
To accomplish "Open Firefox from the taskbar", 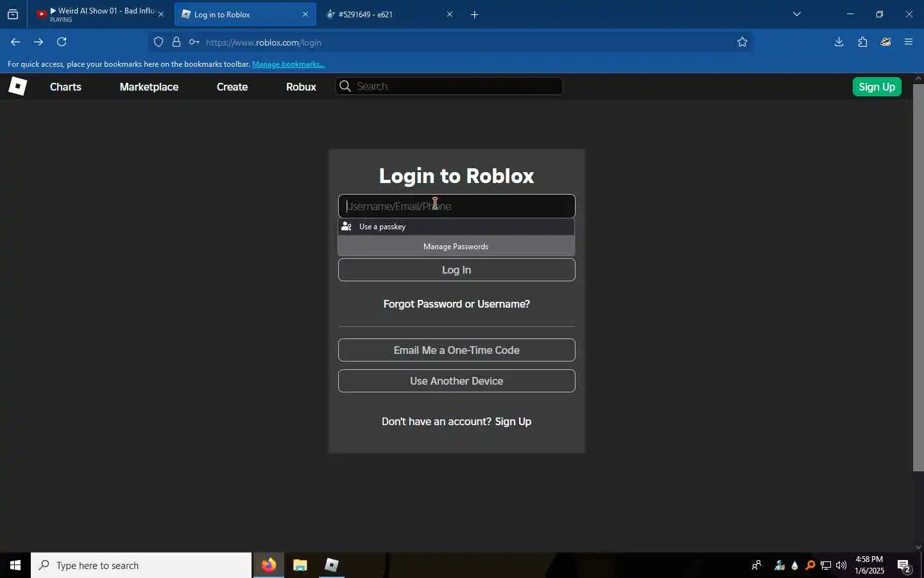I will point(268,565).
